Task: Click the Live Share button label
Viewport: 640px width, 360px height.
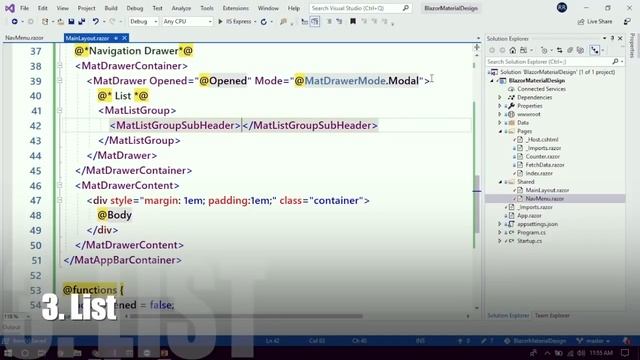Action: pos(599,22)
